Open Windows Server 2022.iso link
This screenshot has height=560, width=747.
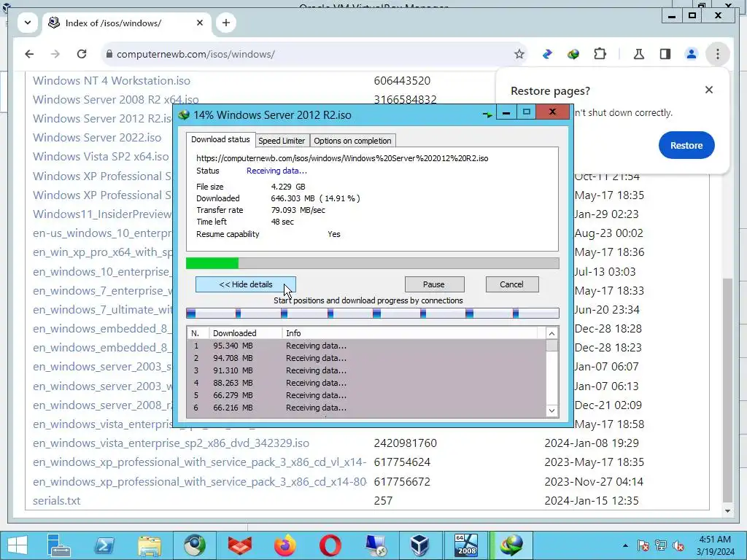[97, 138]
